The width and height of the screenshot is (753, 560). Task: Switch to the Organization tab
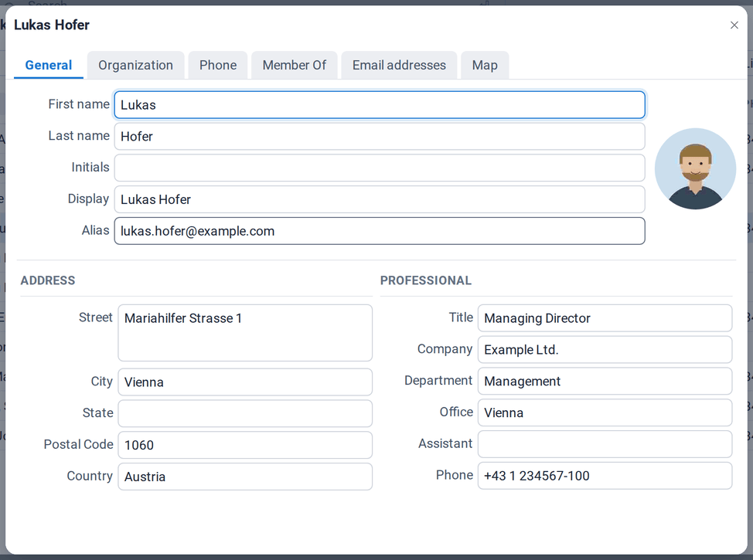135,65
